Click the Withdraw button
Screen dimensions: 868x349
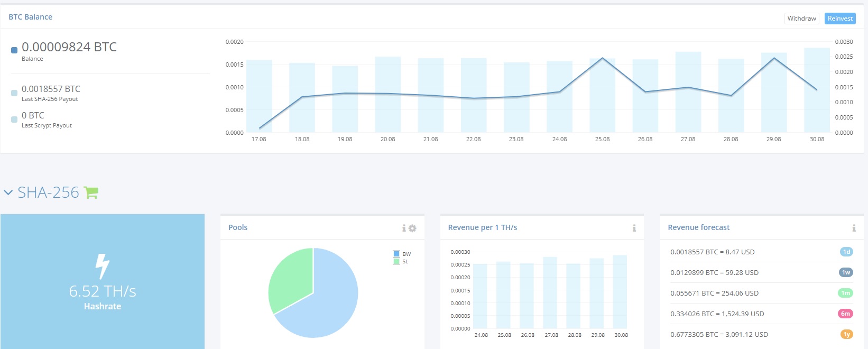pos(801,19)
